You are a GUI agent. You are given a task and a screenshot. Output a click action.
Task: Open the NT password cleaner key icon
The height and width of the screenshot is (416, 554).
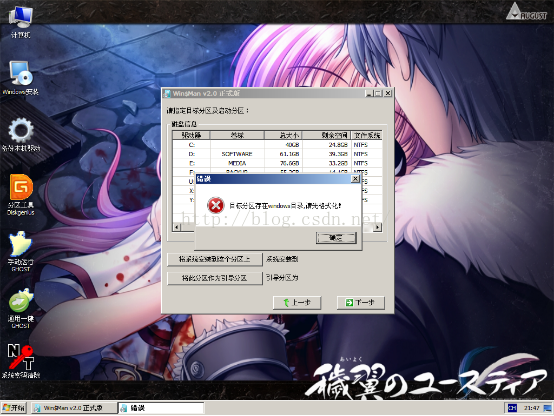[21, 361]
